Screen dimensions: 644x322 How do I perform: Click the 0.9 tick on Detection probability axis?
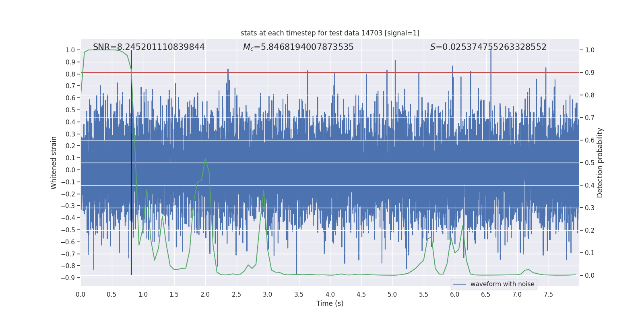tap(590, 73)
